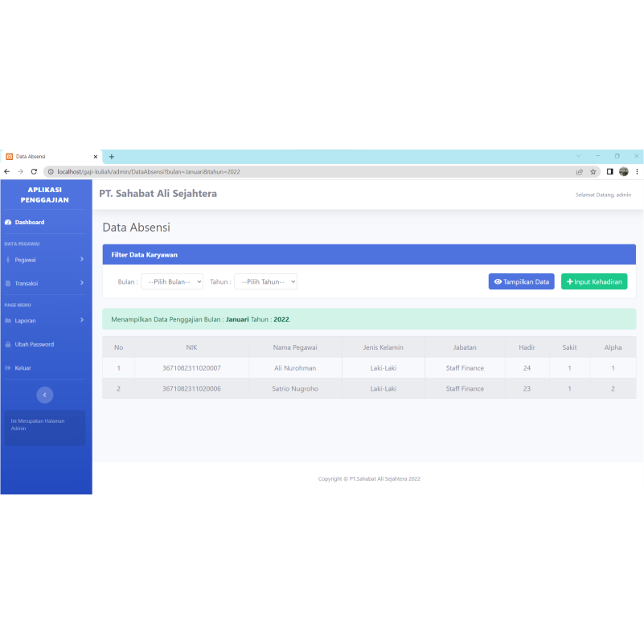
Task: Bookmark this page with the star icon
Action: (x=593, y=171)
